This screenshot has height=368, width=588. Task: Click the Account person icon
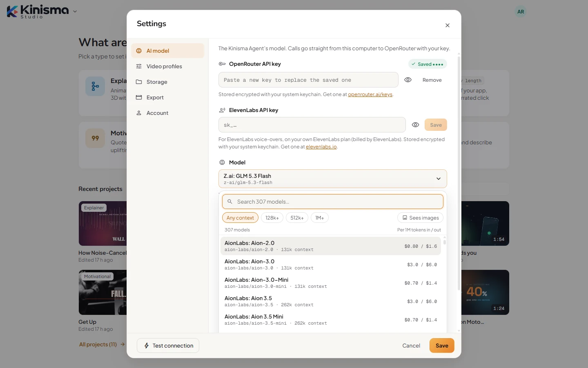139,113
